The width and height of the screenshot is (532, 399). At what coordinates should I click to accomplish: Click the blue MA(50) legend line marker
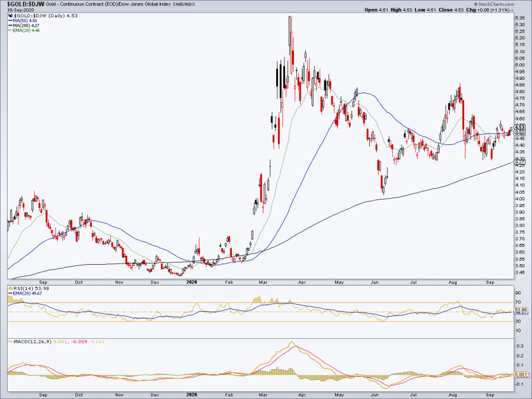(11, 21)
